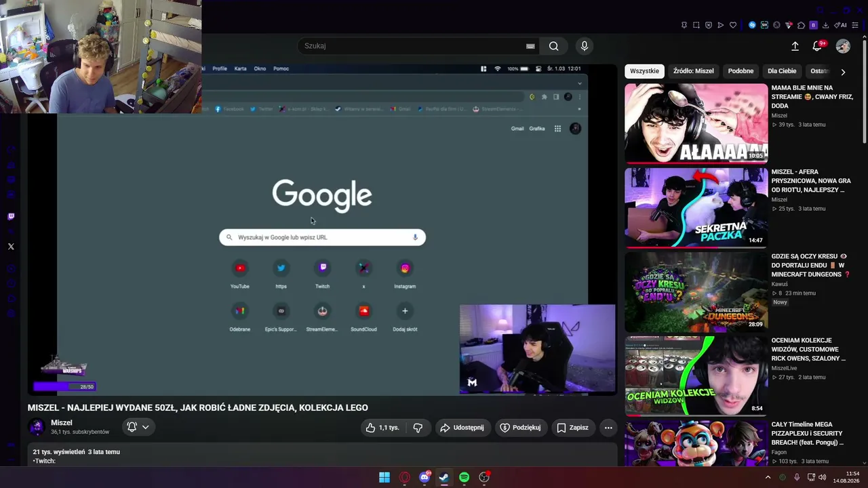The width and height of the screenshot is (868, 488).
Task: Click the Podziękuj button
Action: coord(520,428)
